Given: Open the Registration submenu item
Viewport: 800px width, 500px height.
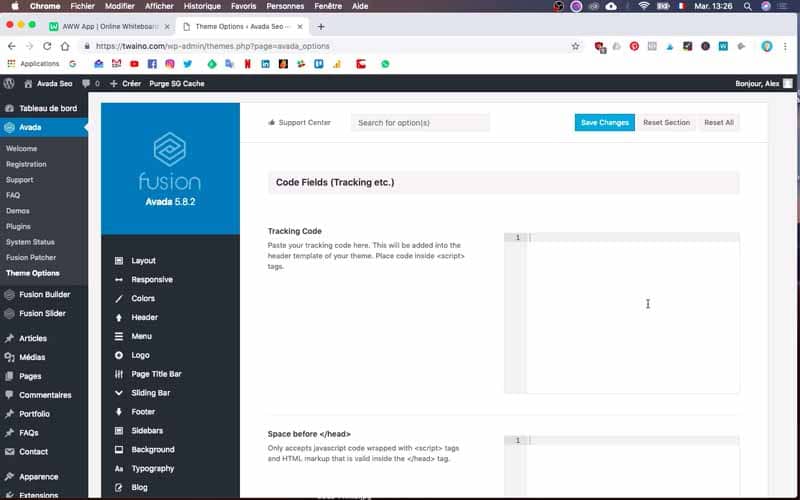Looking at the screenshot, I should point(26,164).
